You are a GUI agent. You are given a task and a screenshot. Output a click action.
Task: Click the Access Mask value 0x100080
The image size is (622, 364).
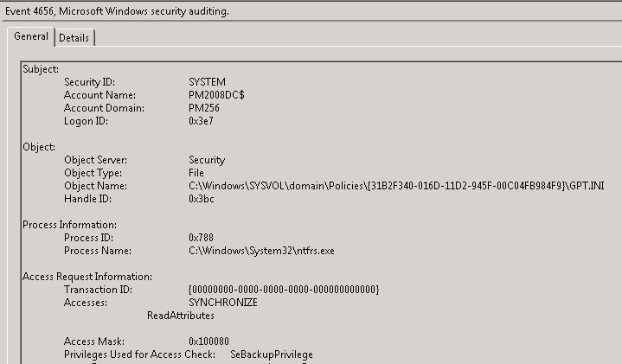[211, 342]
